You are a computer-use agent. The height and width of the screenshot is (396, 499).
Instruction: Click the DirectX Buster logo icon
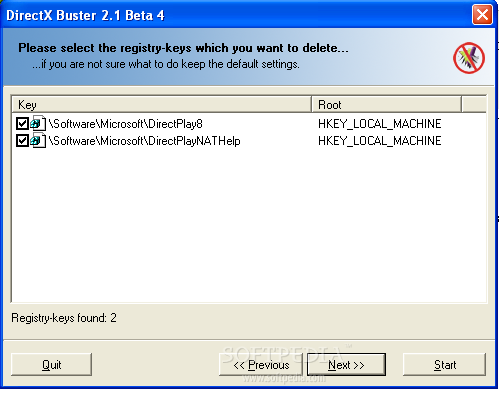tap(469, 58)
